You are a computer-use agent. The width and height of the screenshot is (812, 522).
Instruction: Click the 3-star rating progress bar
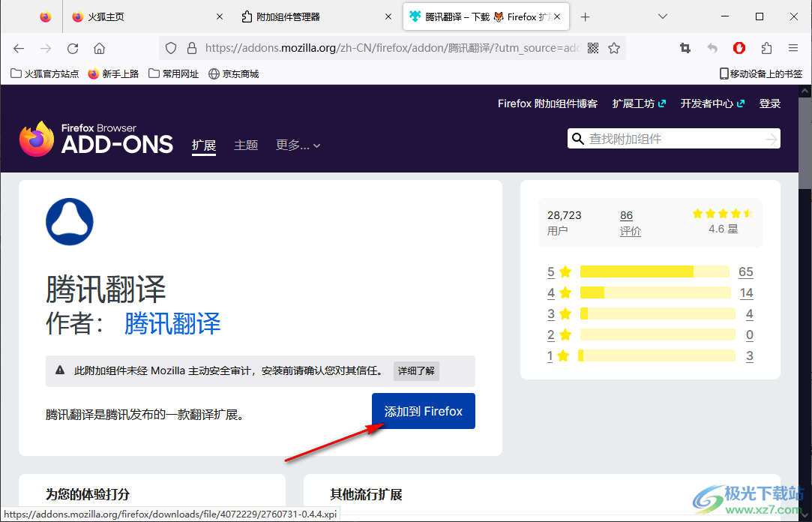tap(658, 313)
